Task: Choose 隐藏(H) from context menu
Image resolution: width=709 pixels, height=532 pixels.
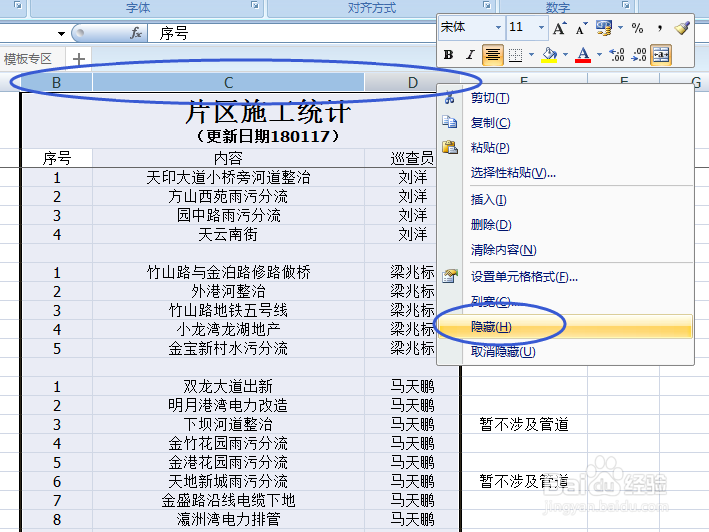Action: click(565, 327)
